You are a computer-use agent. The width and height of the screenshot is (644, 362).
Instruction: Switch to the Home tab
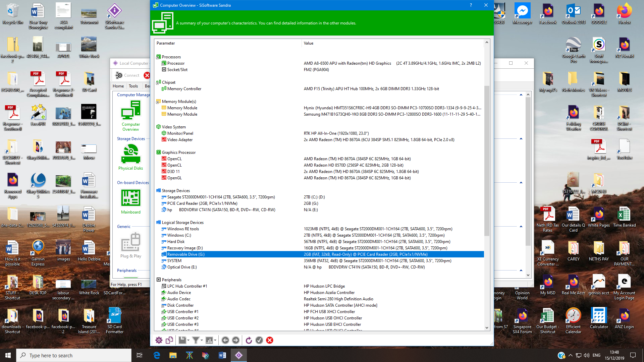(118, 86)
